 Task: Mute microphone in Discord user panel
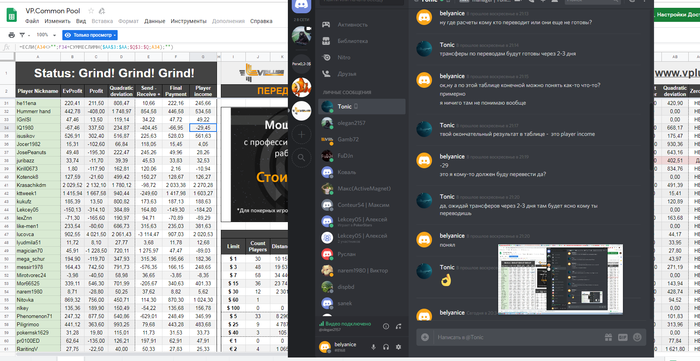374,347
